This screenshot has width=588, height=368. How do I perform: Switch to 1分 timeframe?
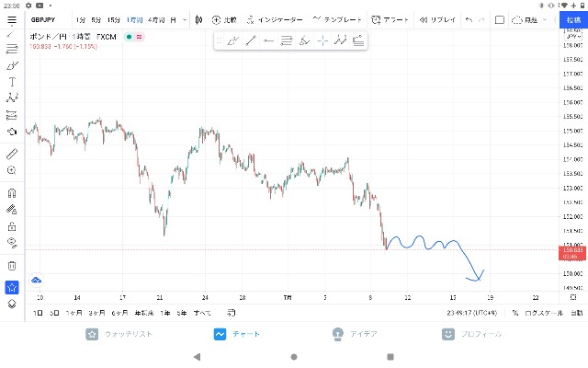click(x=81, y=20)
